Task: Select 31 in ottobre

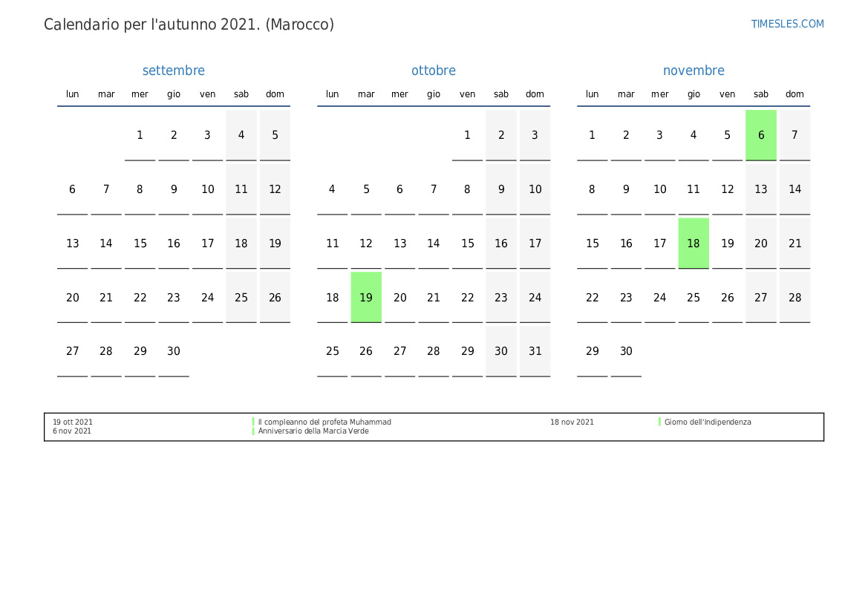Action: click(535, 351)
